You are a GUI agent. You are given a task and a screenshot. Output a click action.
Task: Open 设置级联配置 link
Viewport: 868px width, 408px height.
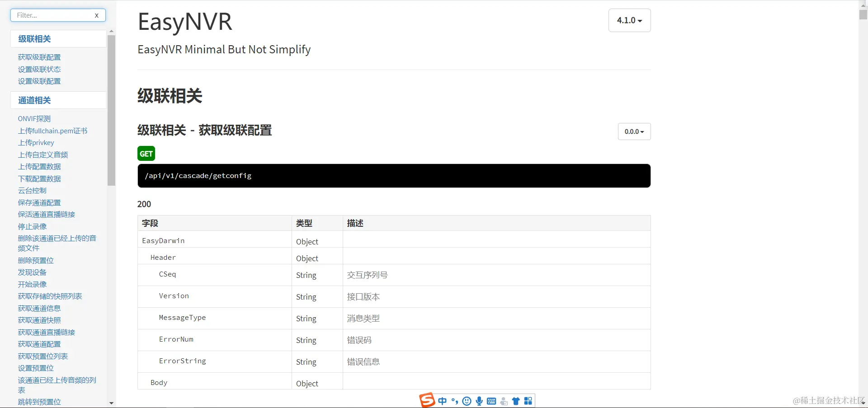(x=39, y=81)
